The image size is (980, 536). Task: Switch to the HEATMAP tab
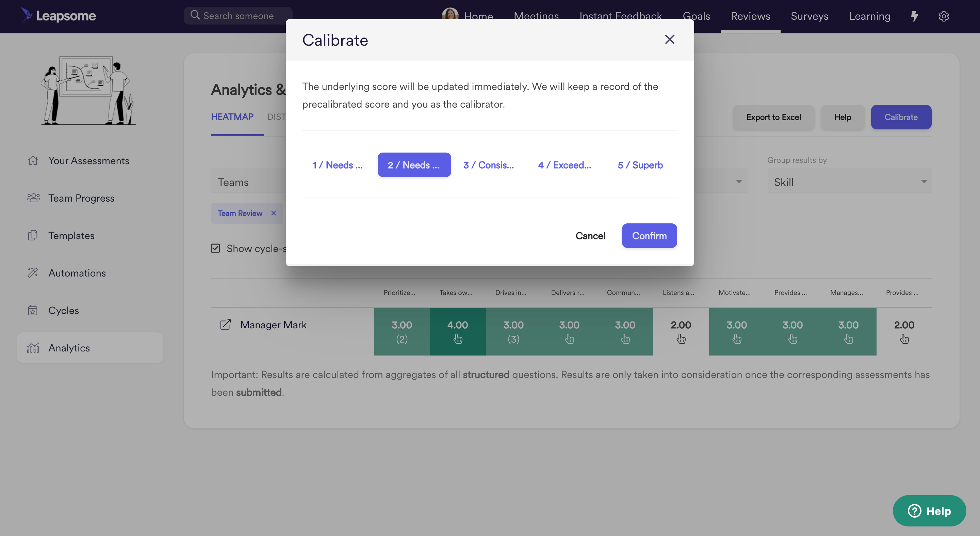(x=232, y=117)
